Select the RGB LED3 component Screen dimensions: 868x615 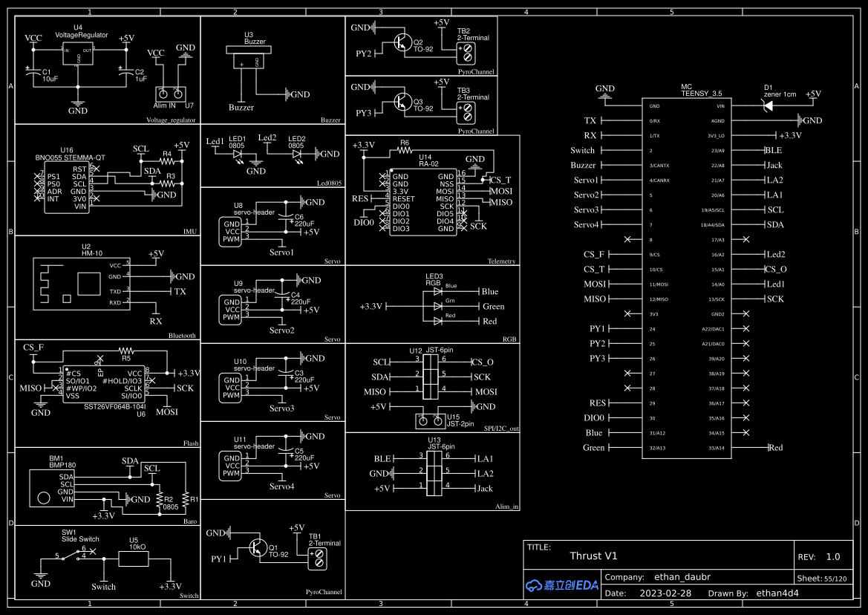pyautogui.click(x=438, y=305)
